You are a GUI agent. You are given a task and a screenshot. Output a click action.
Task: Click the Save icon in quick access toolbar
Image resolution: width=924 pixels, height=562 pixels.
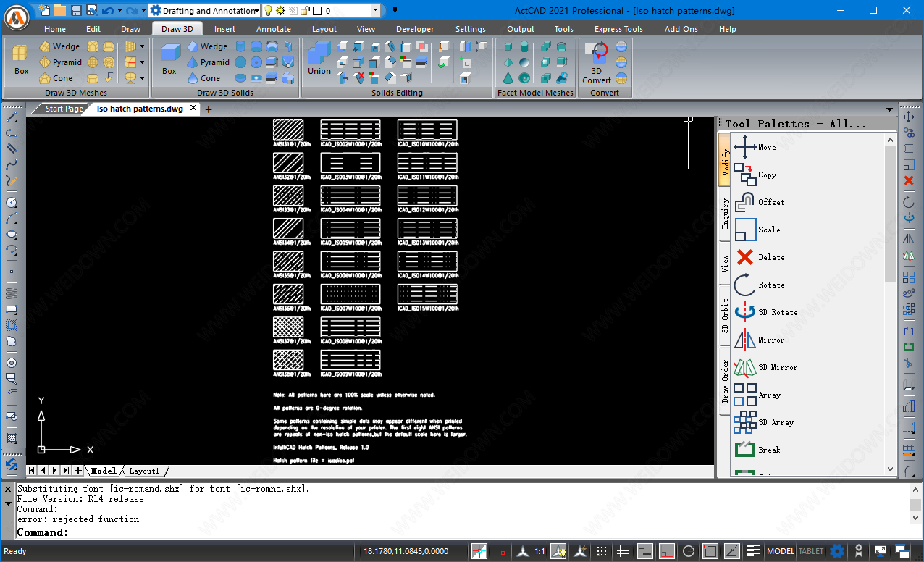(76, 10)
